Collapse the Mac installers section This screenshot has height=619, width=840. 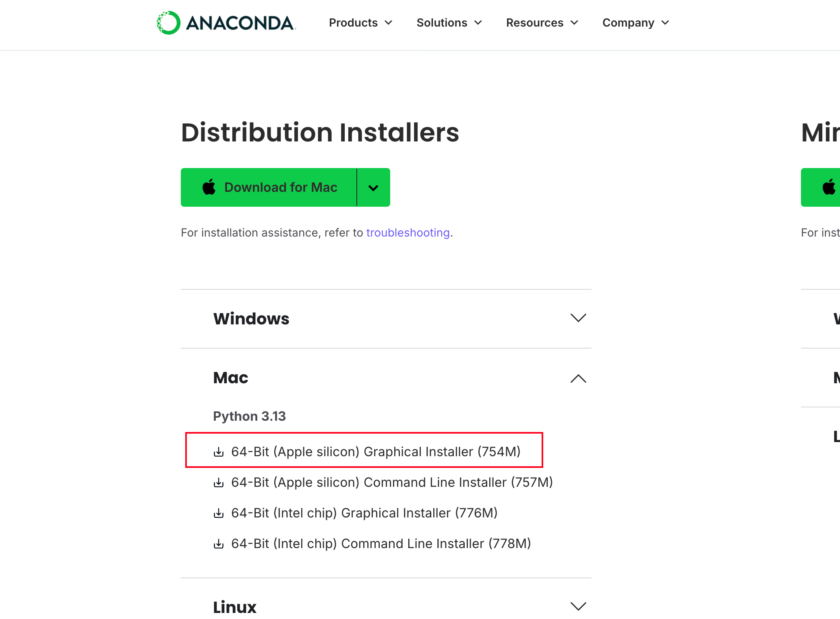click(x=578, y=378)
